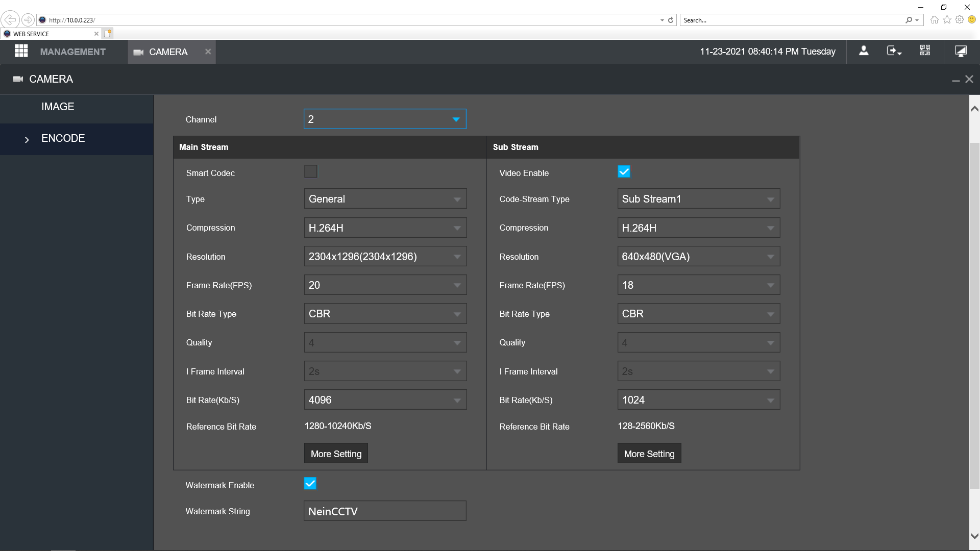This screenshot has width=980, height=551.
Task: Open Sub Stream Compression dropdown
Action: point(699,228)
